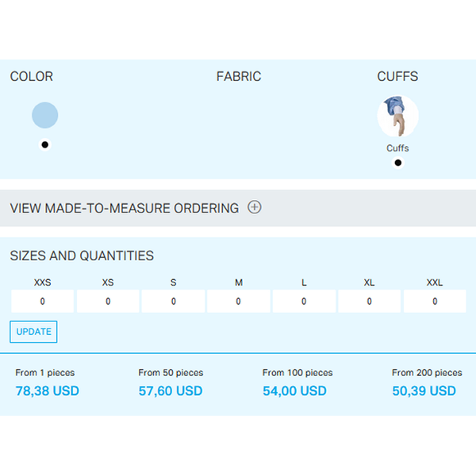Screen dimensions: 476x476
Task: Expand made-to-measure ordering plus icon
Action: [255, 207]
